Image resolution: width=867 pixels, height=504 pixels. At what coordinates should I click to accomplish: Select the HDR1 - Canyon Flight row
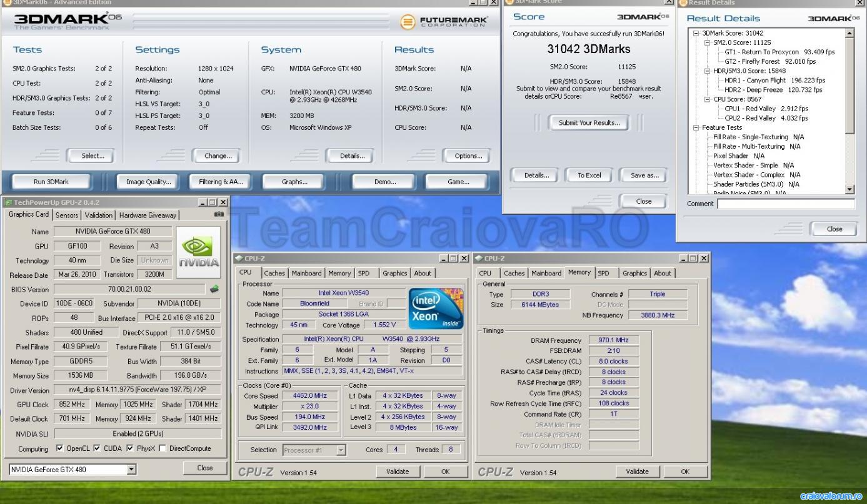(x=774, y=80)
